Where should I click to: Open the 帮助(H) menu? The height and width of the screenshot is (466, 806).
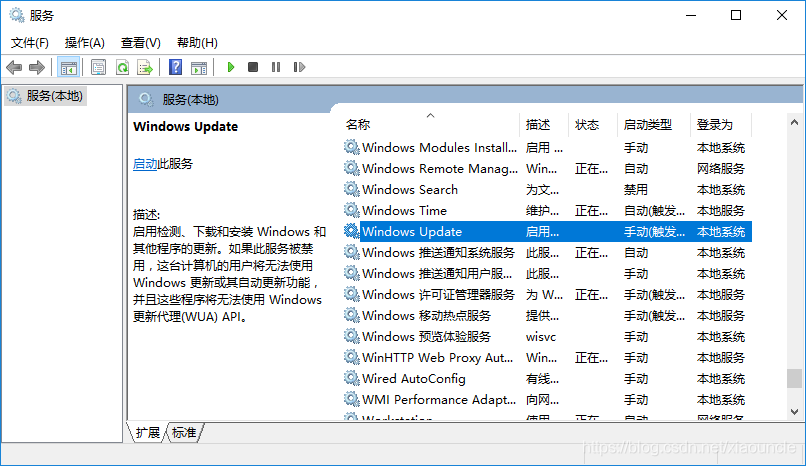[197, 43]
